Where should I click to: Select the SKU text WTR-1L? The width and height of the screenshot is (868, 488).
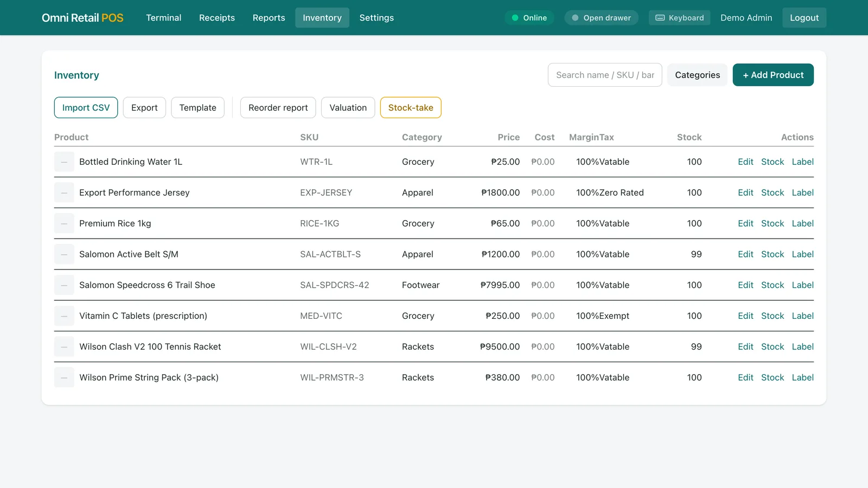(x=316, y=162)
